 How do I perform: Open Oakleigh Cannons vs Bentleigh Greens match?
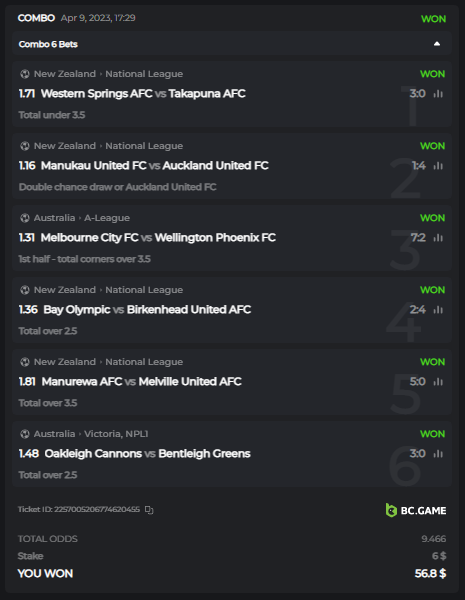tap(147, 453)
